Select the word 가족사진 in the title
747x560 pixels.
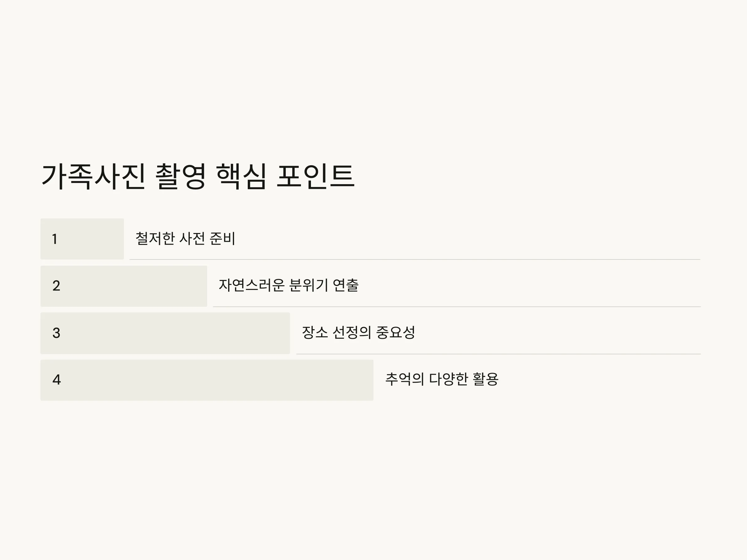coord(93,176)
